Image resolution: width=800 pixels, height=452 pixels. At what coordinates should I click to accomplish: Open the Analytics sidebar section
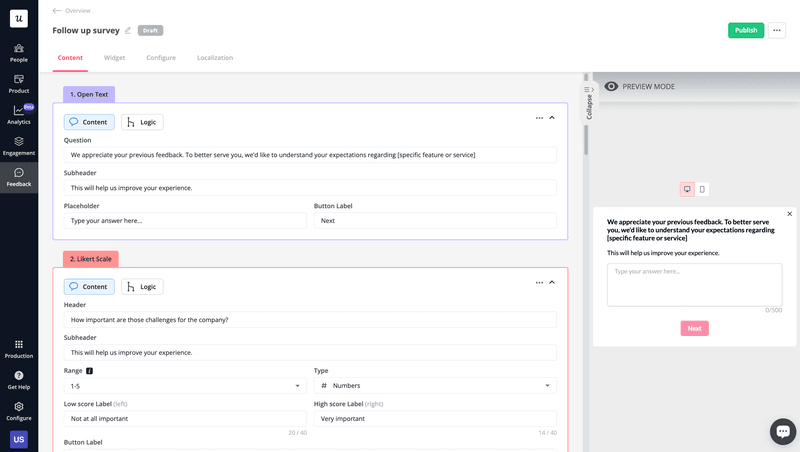point(19,115)
